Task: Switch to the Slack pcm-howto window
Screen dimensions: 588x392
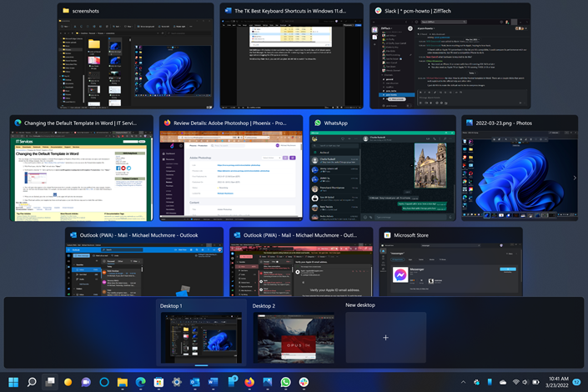Action: (450, 56)
